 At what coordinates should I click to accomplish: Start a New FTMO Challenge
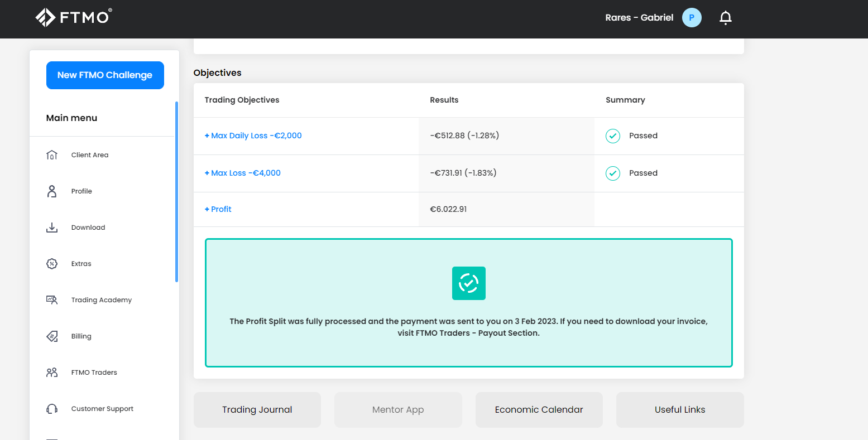[x=105, y=75]
